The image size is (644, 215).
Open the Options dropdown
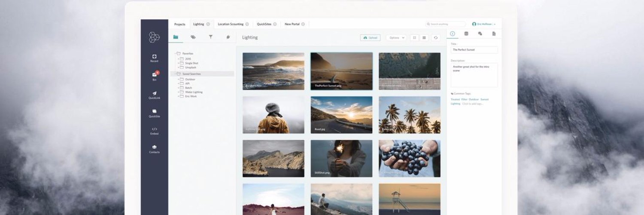click(396, 38)
